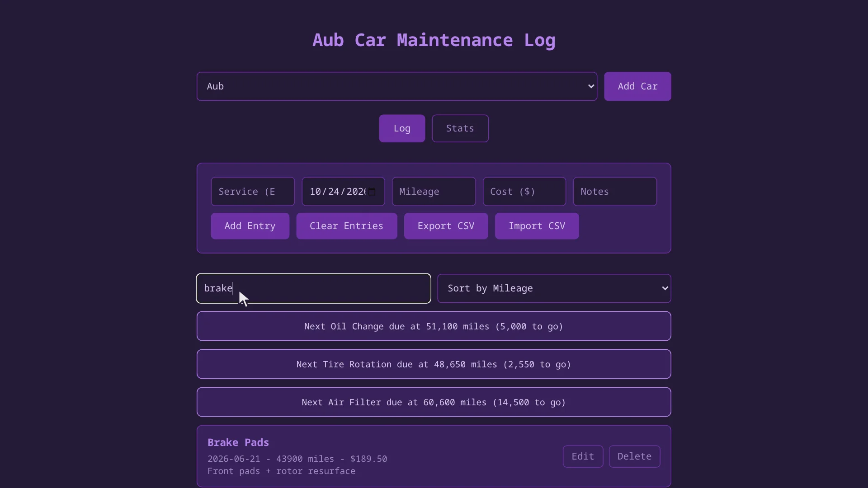Click Clear Entries button
Image resolution: width=868 pixels, height=488 pixels.
[347, 226]
